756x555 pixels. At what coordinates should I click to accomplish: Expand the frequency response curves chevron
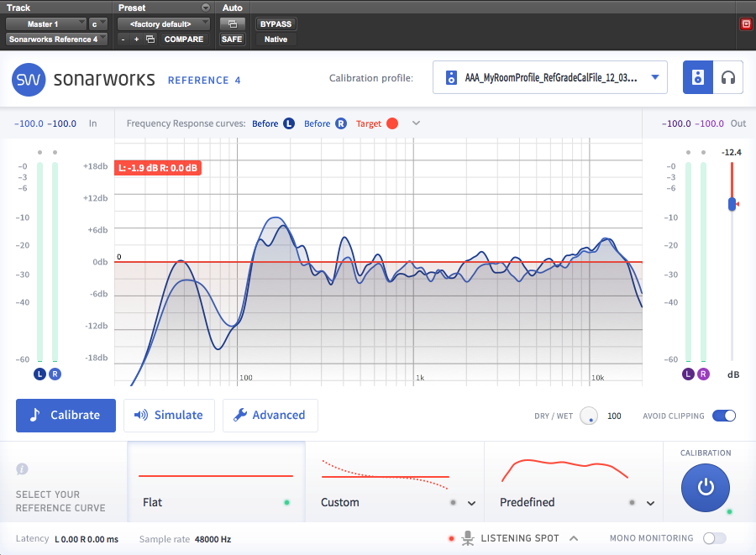[416, 123]
